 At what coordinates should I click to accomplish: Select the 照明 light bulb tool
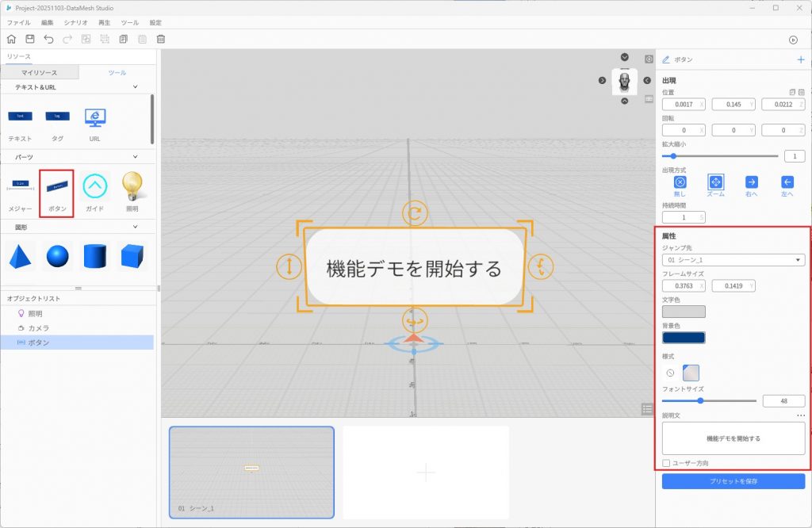coord(132,187)
